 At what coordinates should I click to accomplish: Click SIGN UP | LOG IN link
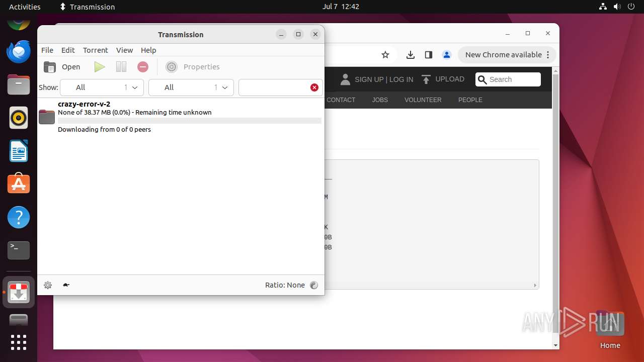pos(384,79)
